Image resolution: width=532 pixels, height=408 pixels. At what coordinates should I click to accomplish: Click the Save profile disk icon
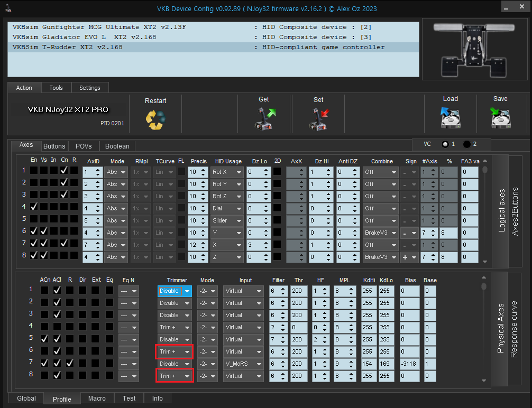point(500,118)
